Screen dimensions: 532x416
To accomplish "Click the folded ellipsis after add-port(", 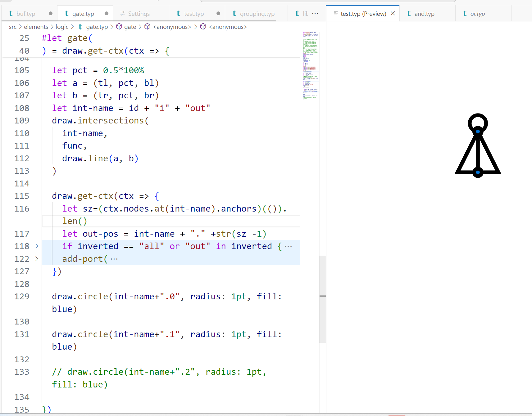I will pyautogui.click(x=114, y=259).
